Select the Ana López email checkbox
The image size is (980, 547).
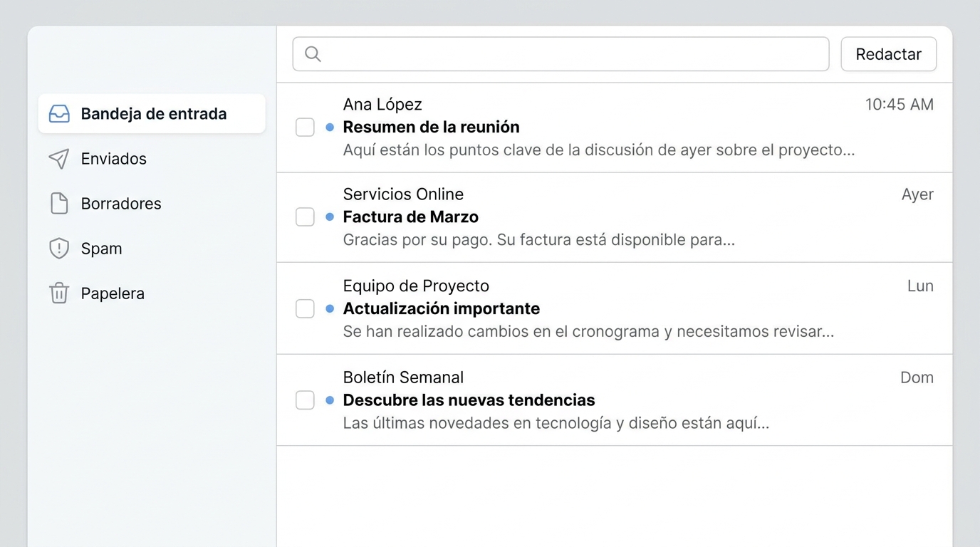click(x=305, y=127)
